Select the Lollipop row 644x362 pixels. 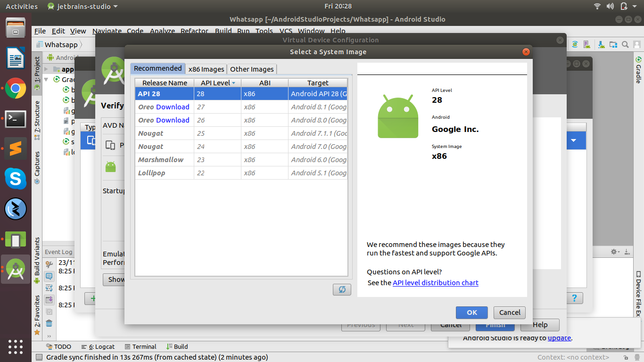point(241,173)
